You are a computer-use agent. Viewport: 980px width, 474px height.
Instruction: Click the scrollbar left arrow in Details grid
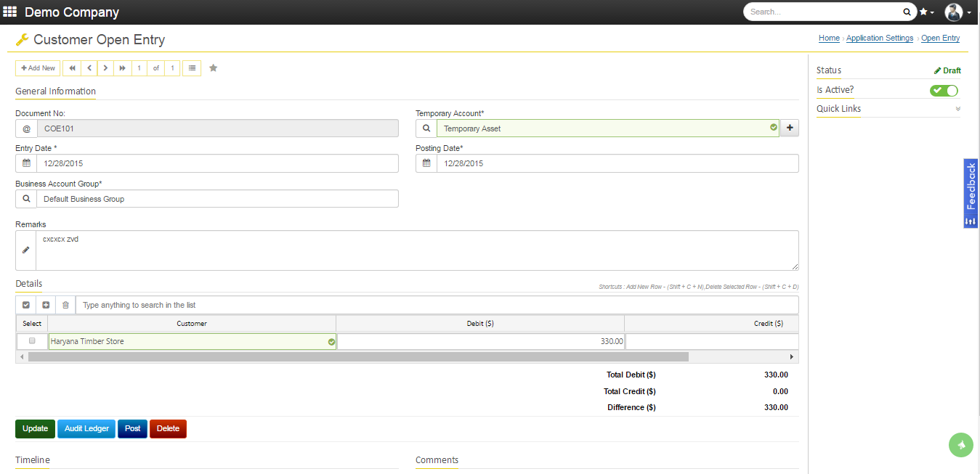tap(22, 357)
